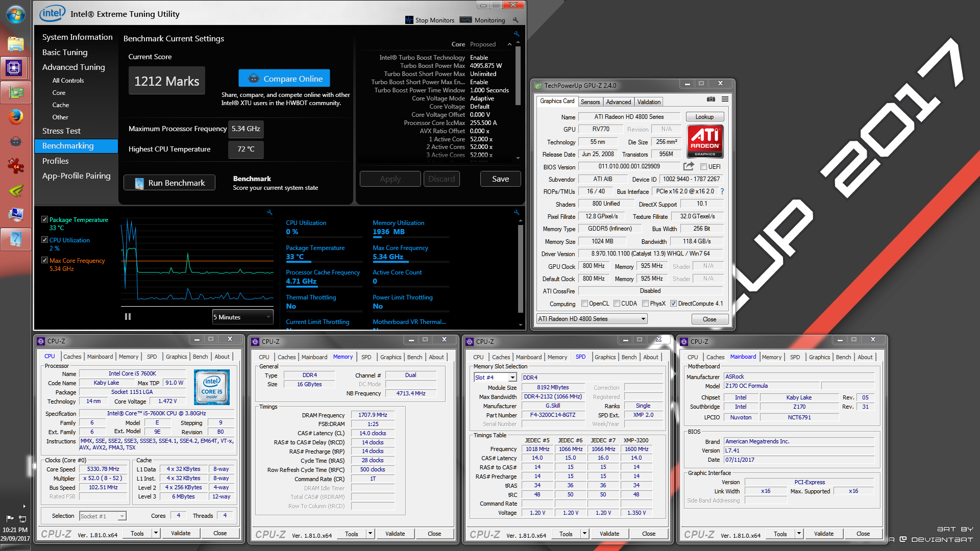Switch to Advanced tab in GPU-Z
The height and width of the screenshot is (551, 980).
click(618, 102)
